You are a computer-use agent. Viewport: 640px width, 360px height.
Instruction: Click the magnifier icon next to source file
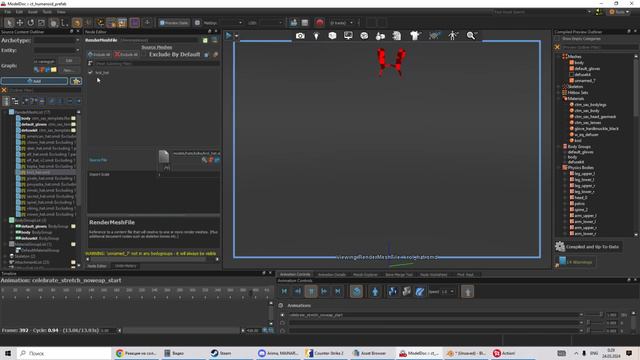point(204,160)
